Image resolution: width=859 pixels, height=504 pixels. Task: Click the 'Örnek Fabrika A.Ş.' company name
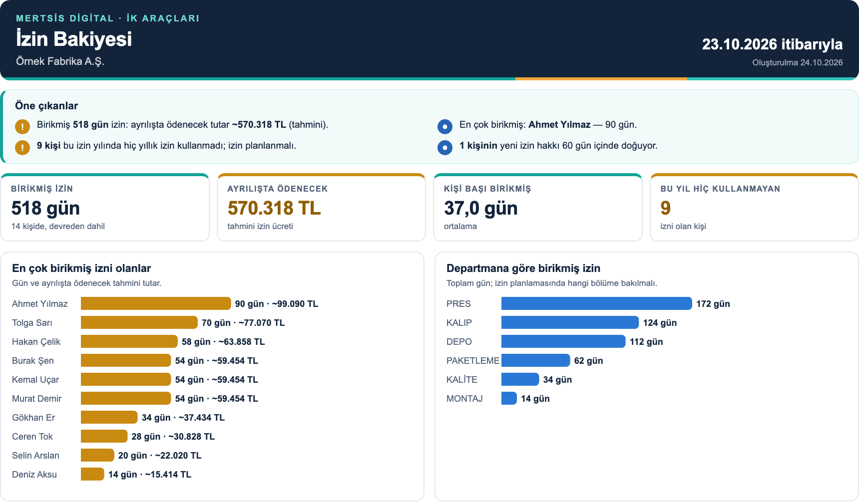coord(60,61)
